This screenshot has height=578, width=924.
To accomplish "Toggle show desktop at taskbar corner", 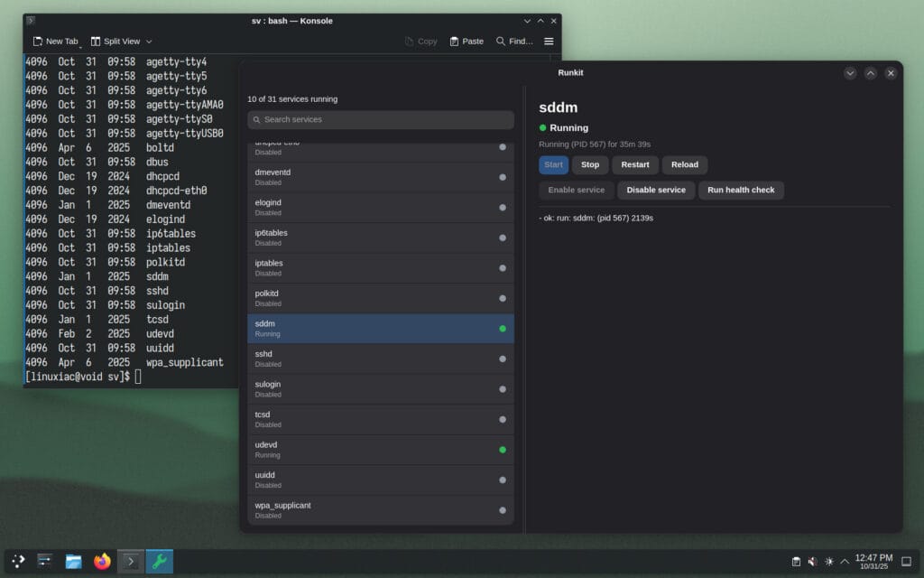I will click(x=907, y=562).
